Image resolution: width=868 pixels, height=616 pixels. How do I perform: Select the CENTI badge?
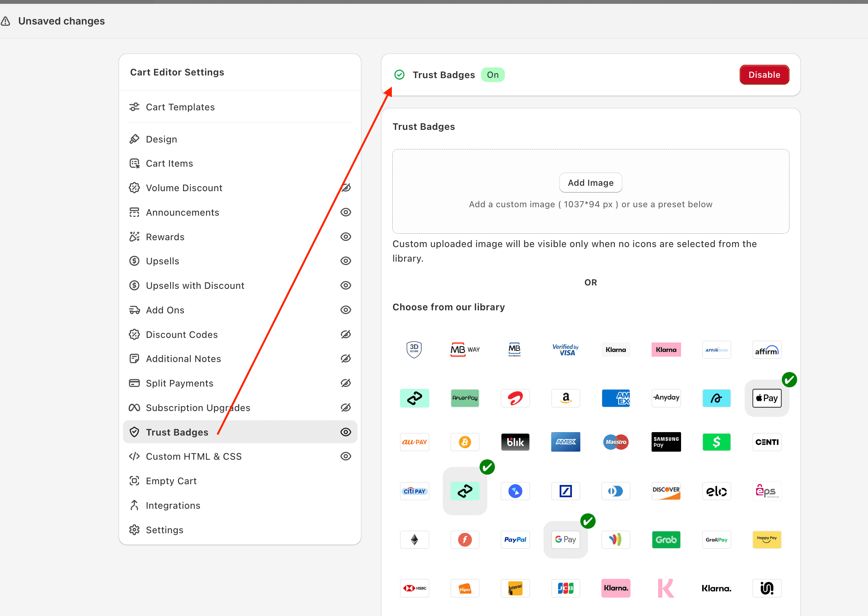(x=767, y=442)
